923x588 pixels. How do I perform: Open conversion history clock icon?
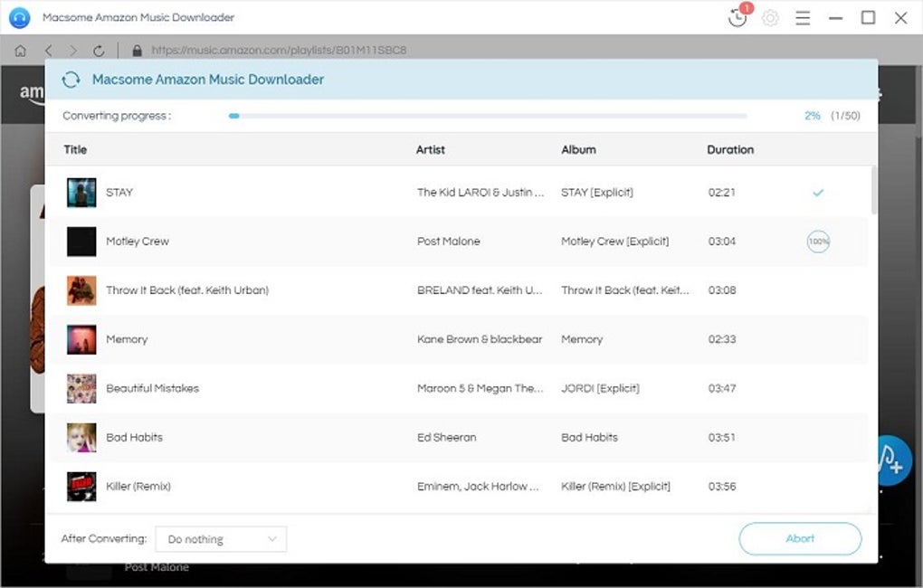pyautogui.click(x=737, y=18)
